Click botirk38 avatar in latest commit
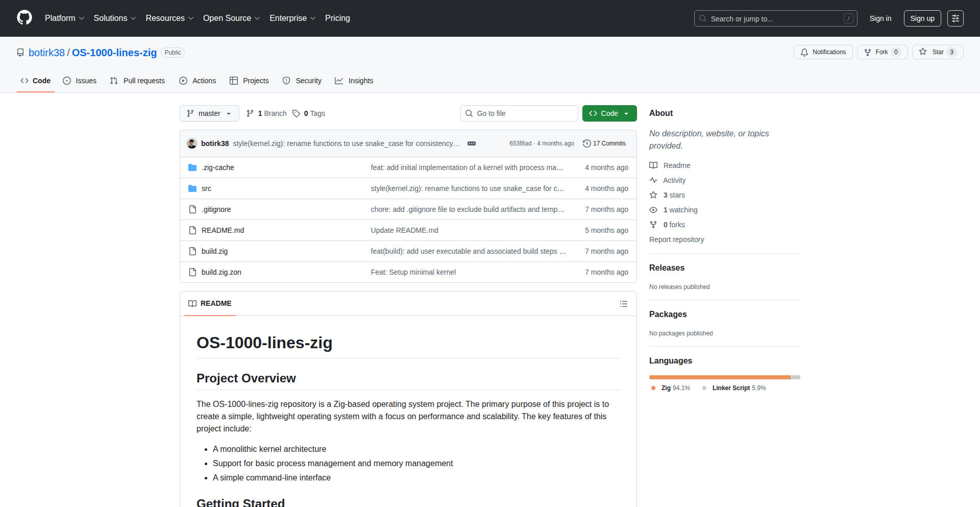 pos(192,143)
